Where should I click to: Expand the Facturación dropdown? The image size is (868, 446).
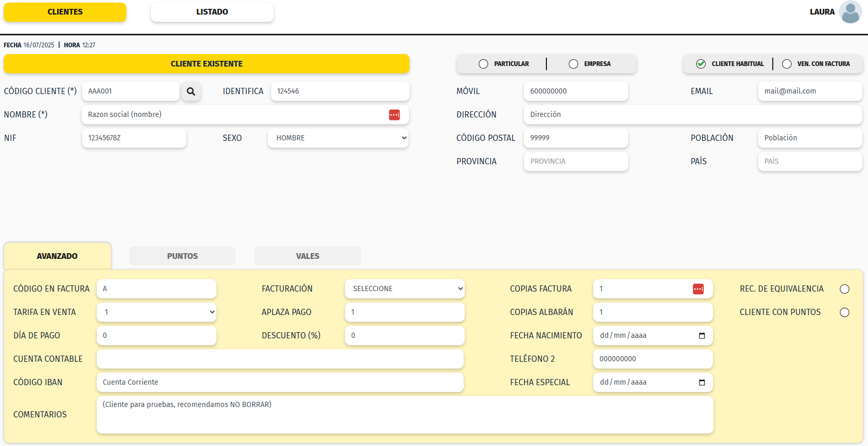pyautogui.click(x=404, y=289)
